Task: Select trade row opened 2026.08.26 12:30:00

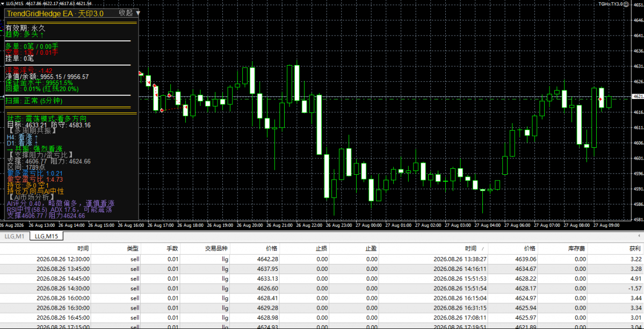Action: click(x=322, y=259)
